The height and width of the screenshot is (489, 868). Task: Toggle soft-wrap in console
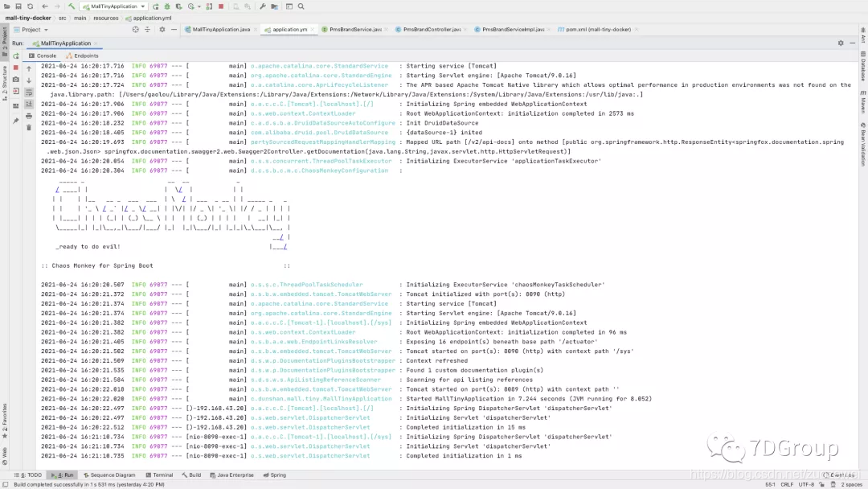[x=29, y=92]
